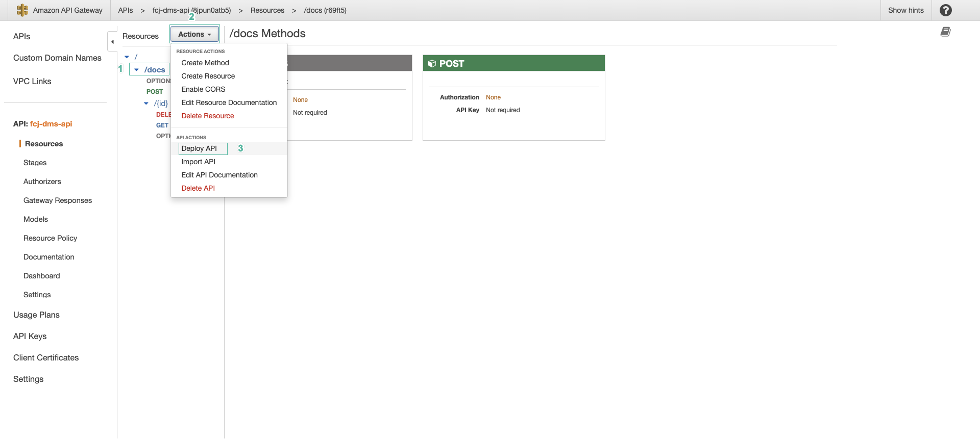
Task: Select Enable CORS in the menu
Action: pos(203,89)
